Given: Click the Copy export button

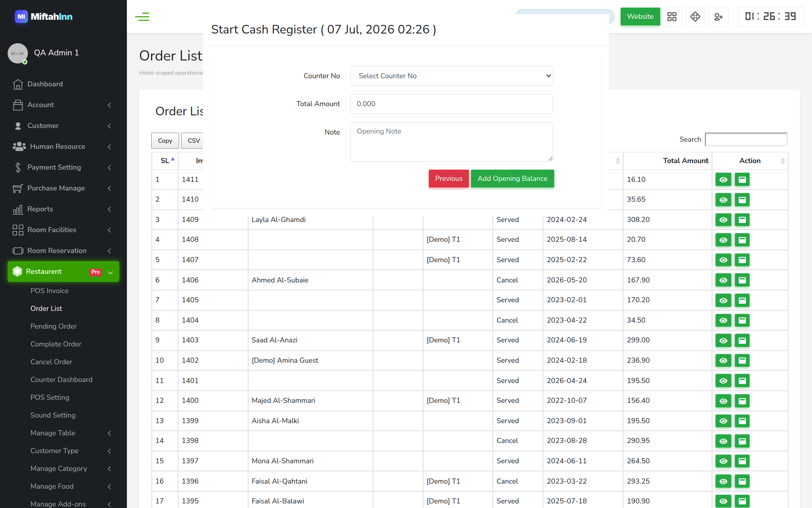Looking at the screenshot, I should pos(165,140).
